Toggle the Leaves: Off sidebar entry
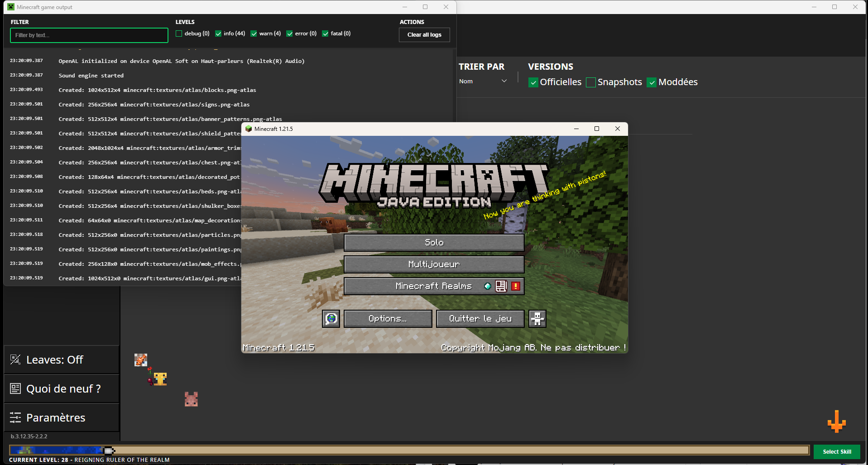This screenshot has height=465, width=868. (62, 360)
